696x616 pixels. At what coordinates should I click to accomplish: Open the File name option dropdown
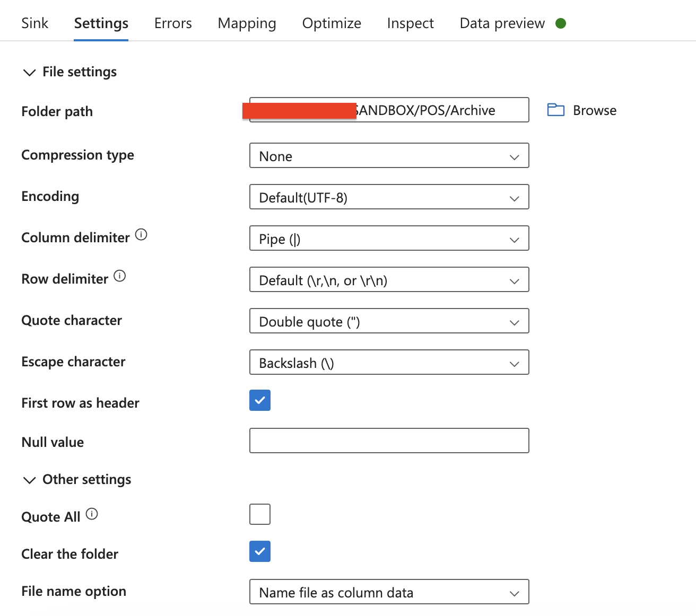pos(389,592)
